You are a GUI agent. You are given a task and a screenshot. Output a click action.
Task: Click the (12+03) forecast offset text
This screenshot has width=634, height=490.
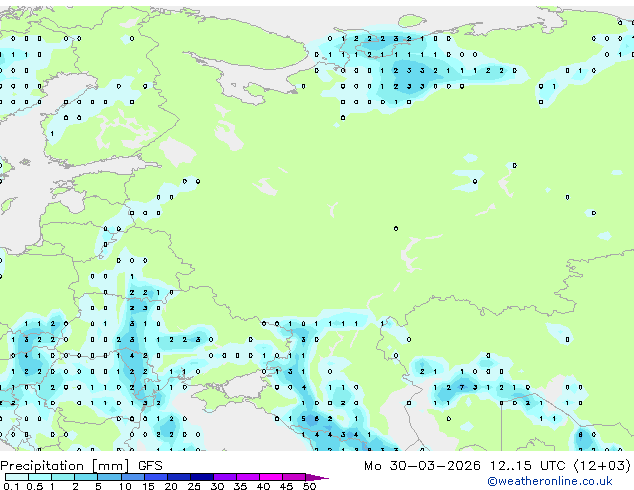[x=602, y=466]
